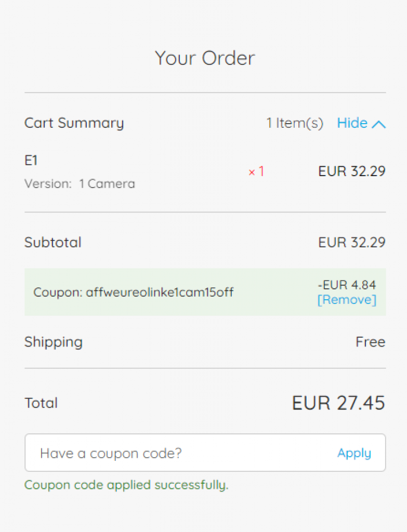Remove the applied coupon
Viewport: 407px width, 532px height.
point(347,300)
